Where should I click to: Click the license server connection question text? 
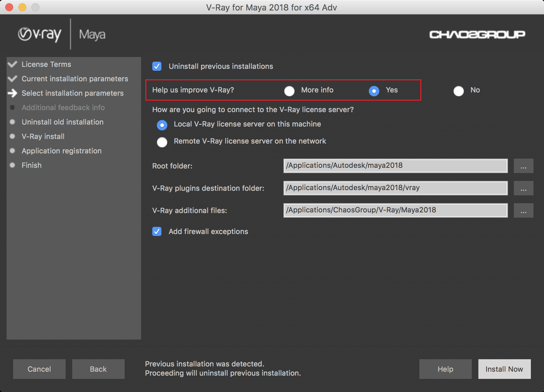tap(253, 109)
